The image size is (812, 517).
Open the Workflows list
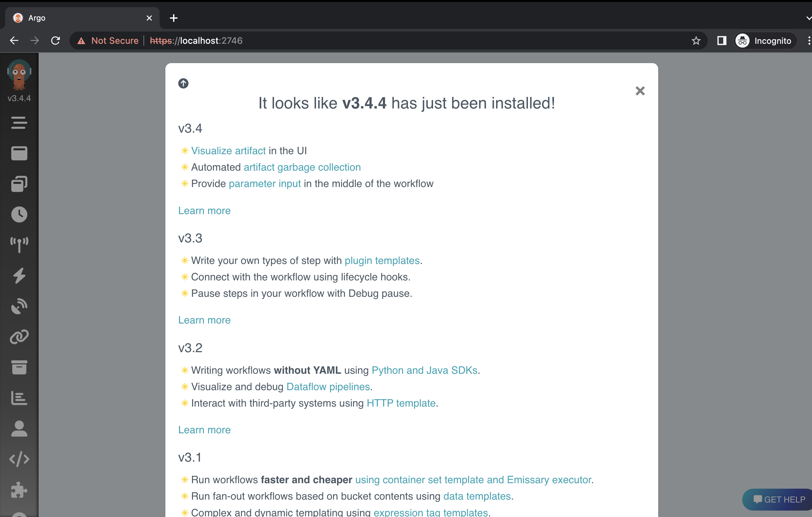point(19,153)
